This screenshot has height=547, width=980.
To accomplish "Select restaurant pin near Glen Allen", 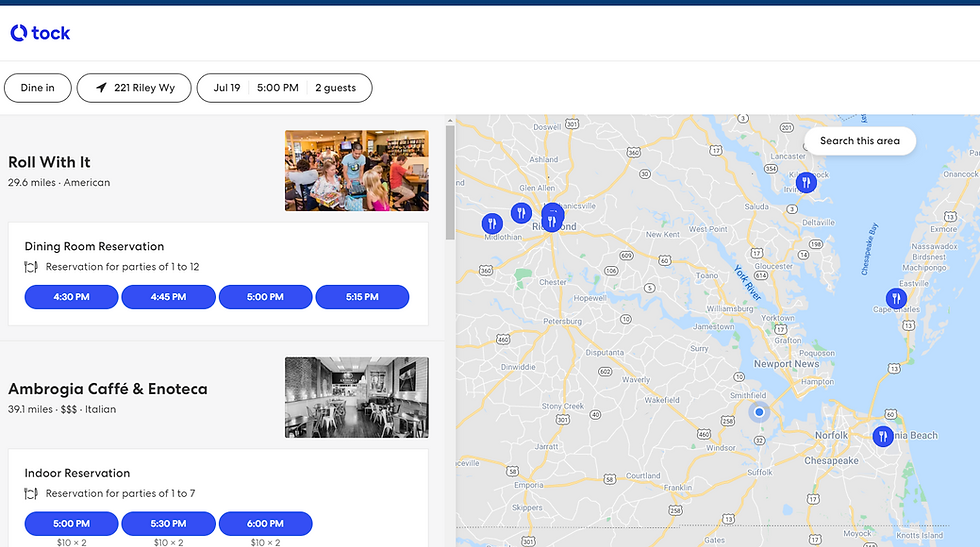I will pos(521,213).
